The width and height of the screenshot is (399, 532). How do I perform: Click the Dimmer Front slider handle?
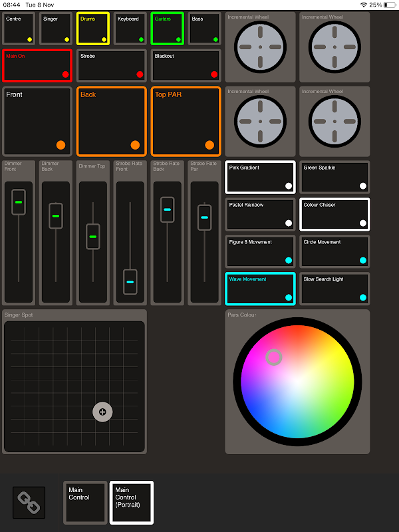point(19,202)
